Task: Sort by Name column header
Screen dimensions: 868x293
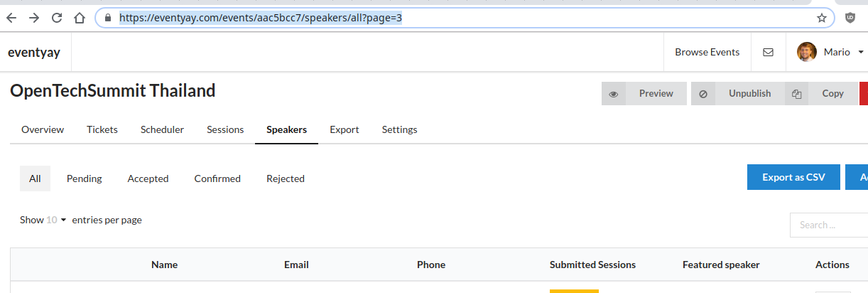Action: [x=165, y=265]
